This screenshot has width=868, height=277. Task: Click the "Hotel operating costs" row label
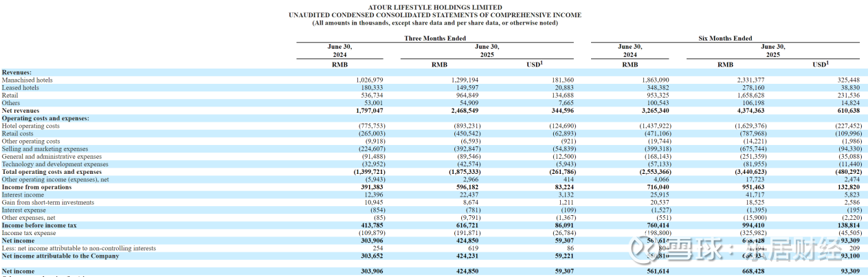click(x=31, y=126)
